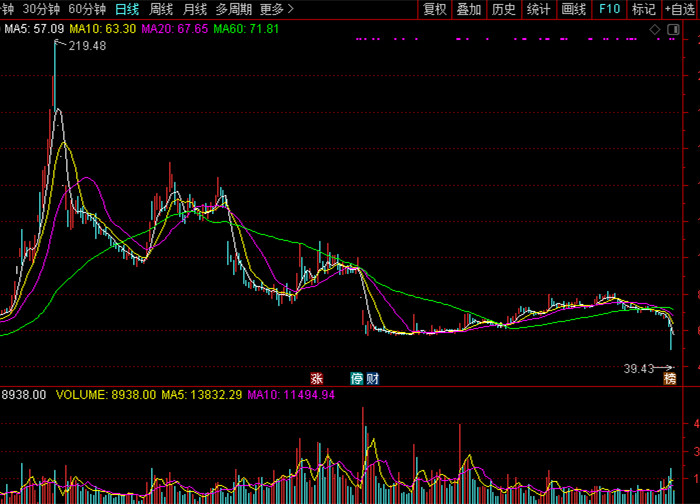Click the 历史 history button
This screenshot has width=700, height=504.
point(504,9)
